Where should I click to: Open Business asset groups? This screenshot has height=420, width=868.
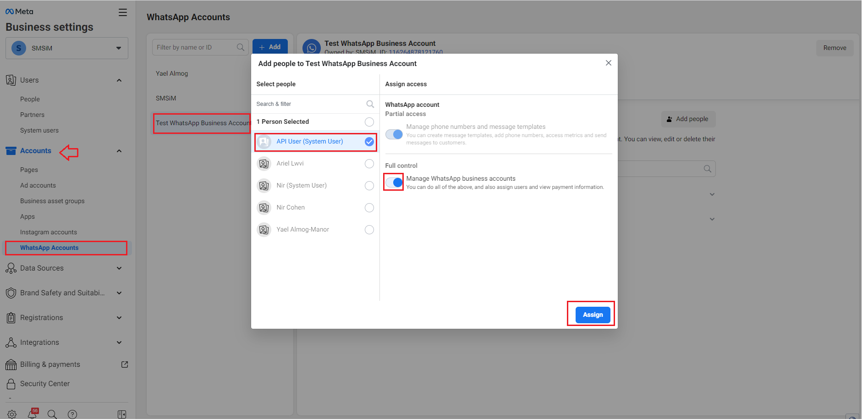coord(52,201)
